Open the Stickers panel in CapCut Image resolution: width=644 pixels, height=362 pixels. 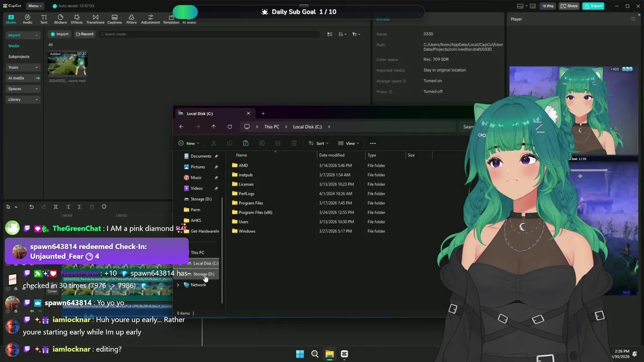pyautogui.click(x=60, y=19)
